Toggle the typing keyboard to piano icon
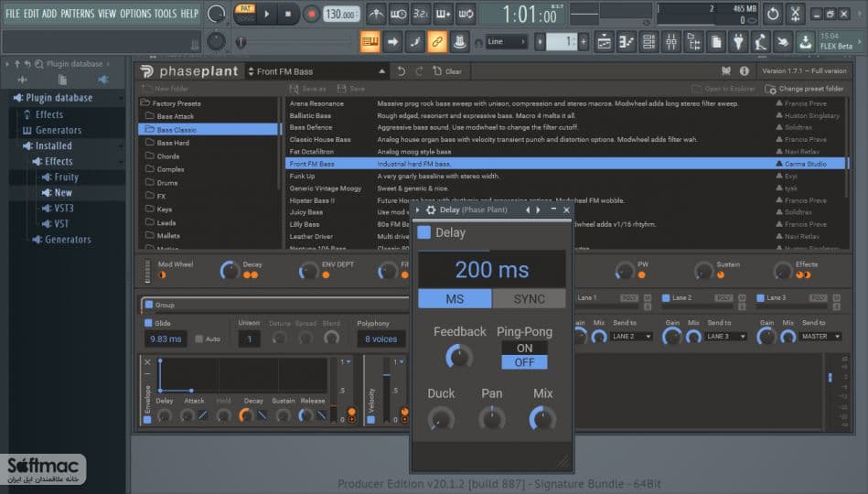868x494 pixels. (x=370, y=41)
